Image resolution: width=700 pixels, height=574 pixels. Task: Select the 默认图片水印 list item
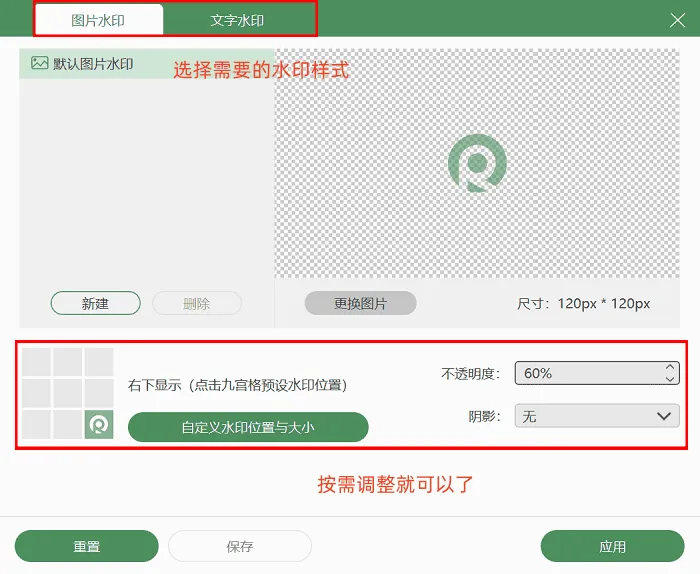click(x=146, y=64)
